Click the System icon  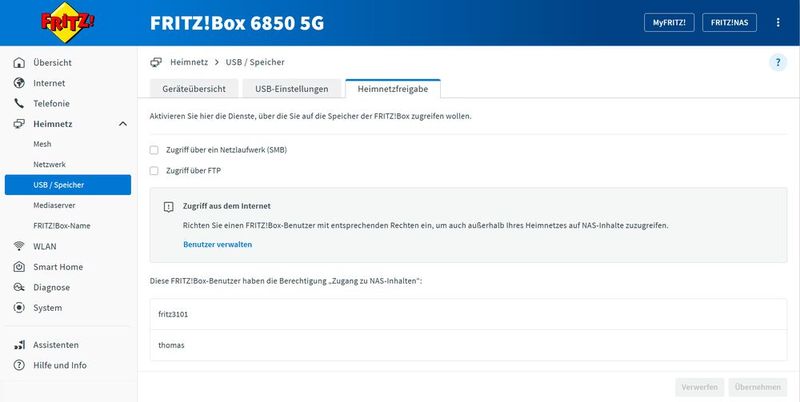tap(19, 308)
